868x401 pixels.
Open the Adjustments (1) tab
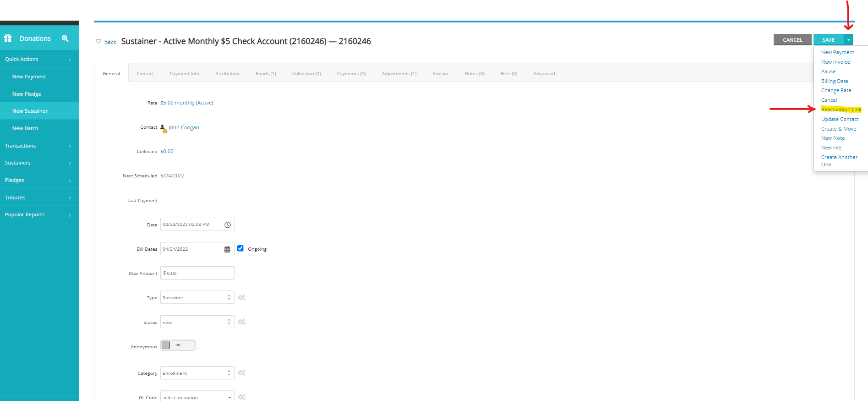(x=399, y=73)
